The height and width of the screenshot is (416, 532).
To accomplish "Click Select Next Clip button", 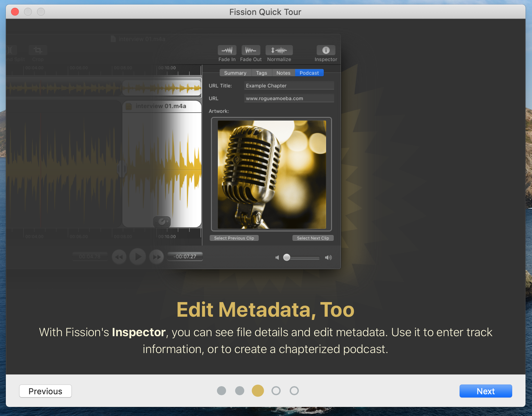I will pyautogui.click(x=313, y=238).
